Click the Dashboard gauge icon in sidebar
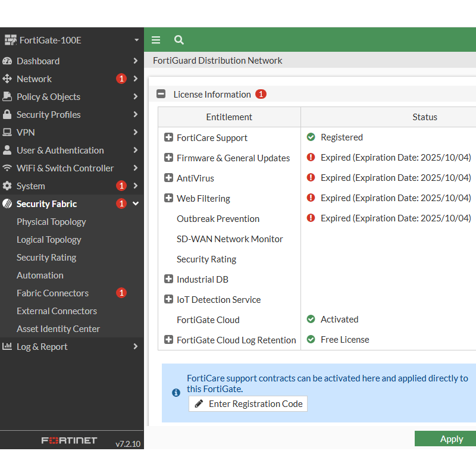The height and width of the screenshot is (476, 476). click(7, 61)
